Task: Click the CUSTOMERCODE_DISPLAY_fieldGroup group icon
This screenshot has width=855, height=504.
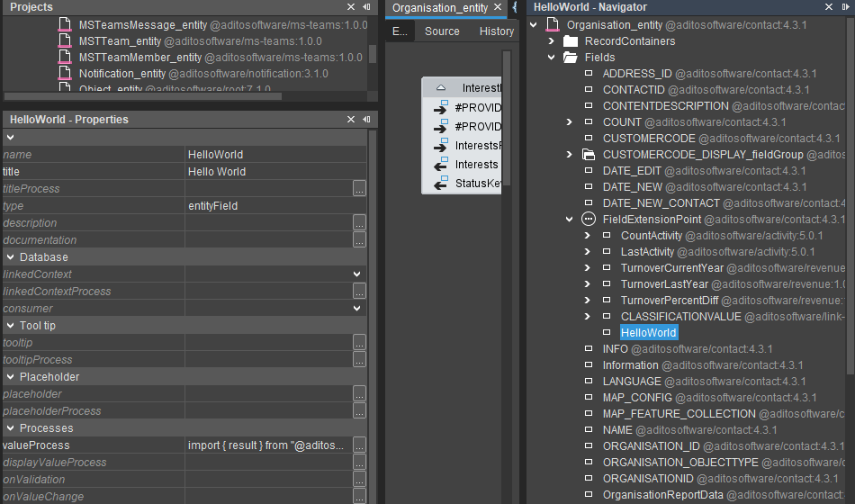Action: click(589, 155)
